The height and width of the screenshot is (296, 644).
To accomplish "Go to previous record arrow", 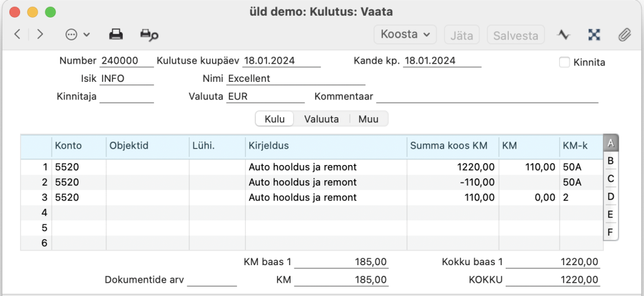I will (17, 35).
